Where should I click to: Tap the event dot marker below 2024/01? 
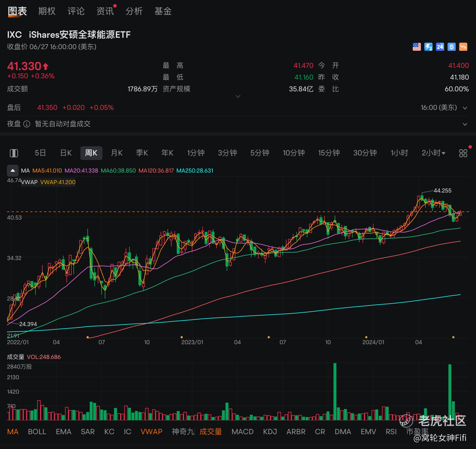(366, 337)
